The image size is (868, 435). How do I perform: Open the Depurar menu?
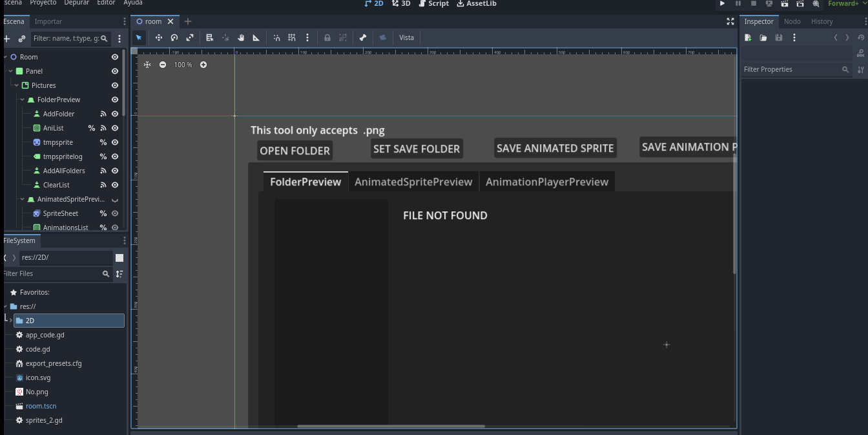(77, 3)
